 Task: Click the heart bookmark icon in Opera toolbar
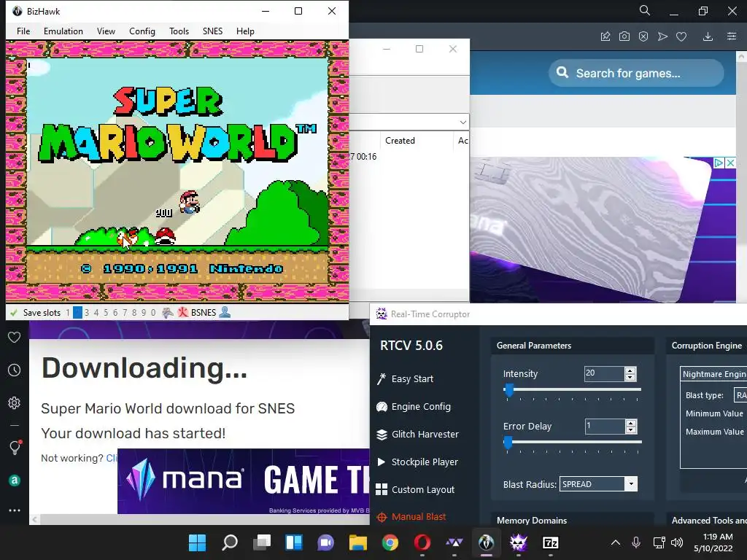[x=681, y=36]
